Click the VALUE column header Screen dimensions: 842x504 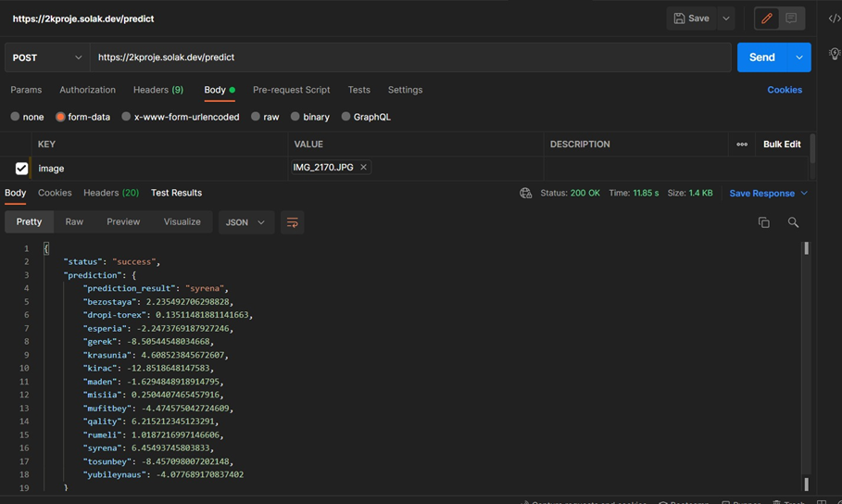pyautogui.click(x=308, y=144)
